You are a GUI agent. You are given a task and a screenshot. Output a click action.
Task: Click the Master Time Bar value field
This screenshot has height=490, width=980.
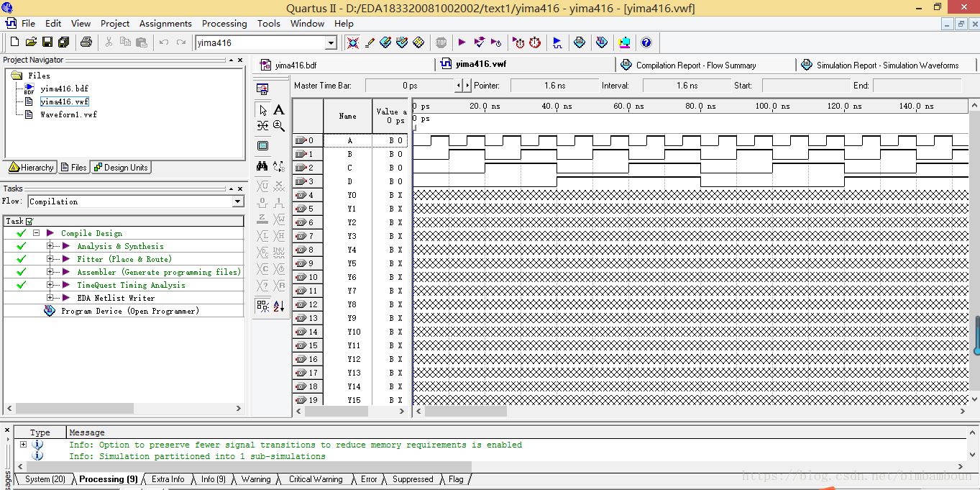pos(410,86)
